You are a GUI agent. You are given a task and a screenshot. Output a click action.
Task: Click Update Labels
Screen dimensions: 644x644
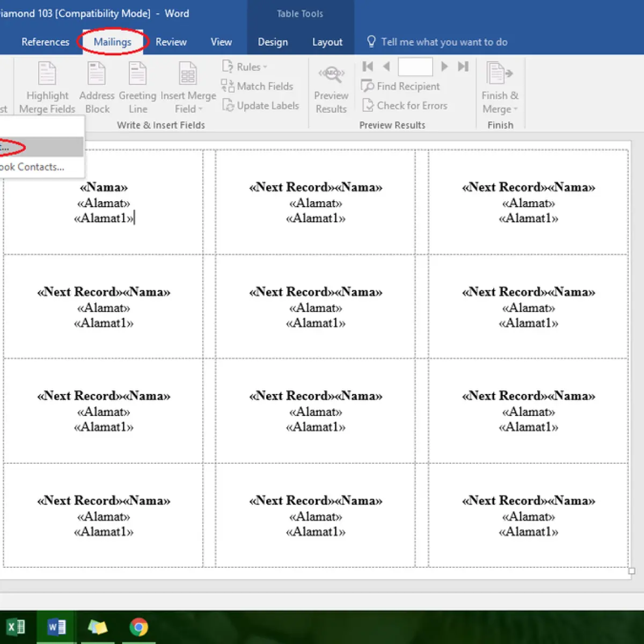pos(261,105)
